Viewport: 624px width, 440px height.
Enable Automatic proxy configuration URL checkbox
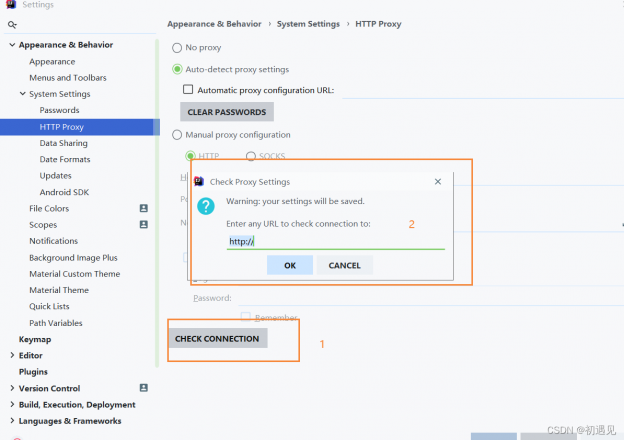point(188,90)
